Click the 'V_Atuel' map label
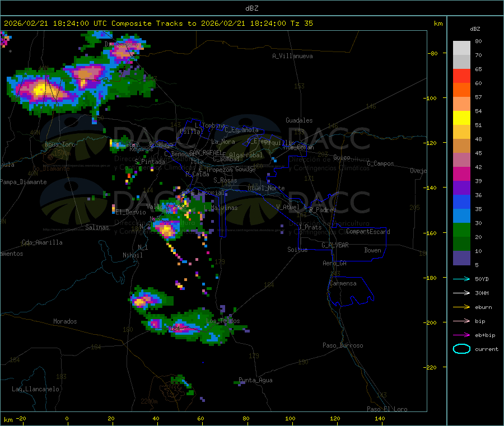 pos(288,207)
